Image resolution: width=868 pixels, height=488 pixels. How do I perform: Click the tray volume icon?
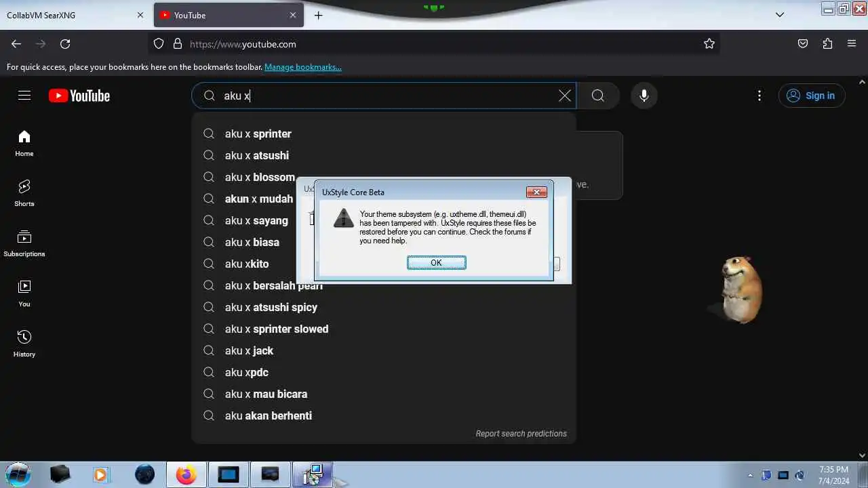[x=800, y=475]
